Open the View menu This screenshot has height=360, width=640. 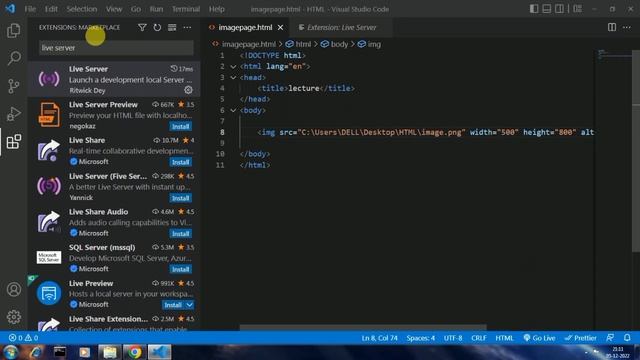[114, 9]
